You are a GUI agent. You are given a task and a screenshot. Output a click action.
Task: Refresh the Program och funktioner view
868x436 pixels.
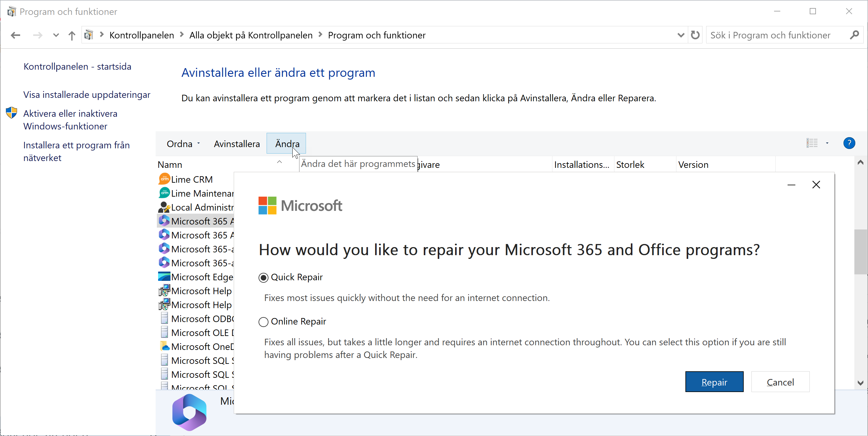(695, 35)
